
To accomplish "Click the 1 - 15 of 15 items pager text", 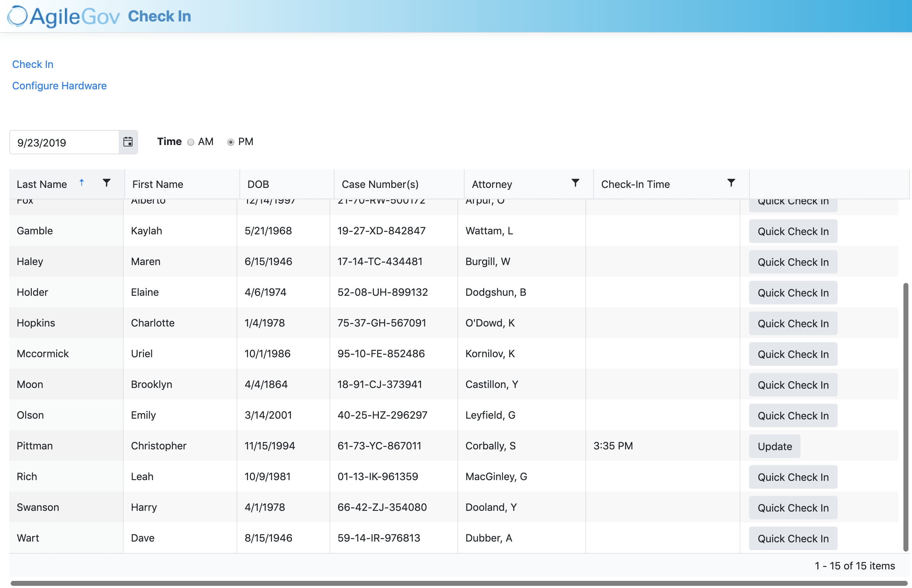I will coord(855,566).
